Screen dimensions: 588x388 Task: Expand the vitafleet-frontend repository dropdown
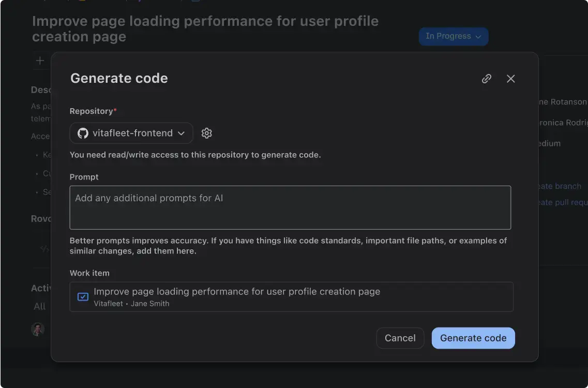coord(131,133)
